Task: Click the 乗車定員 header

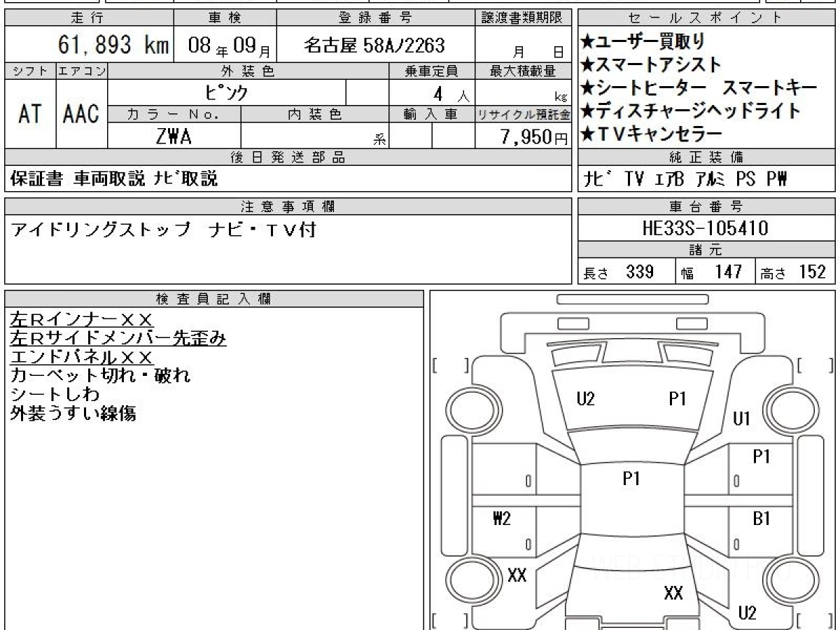Action: (431, 71)
